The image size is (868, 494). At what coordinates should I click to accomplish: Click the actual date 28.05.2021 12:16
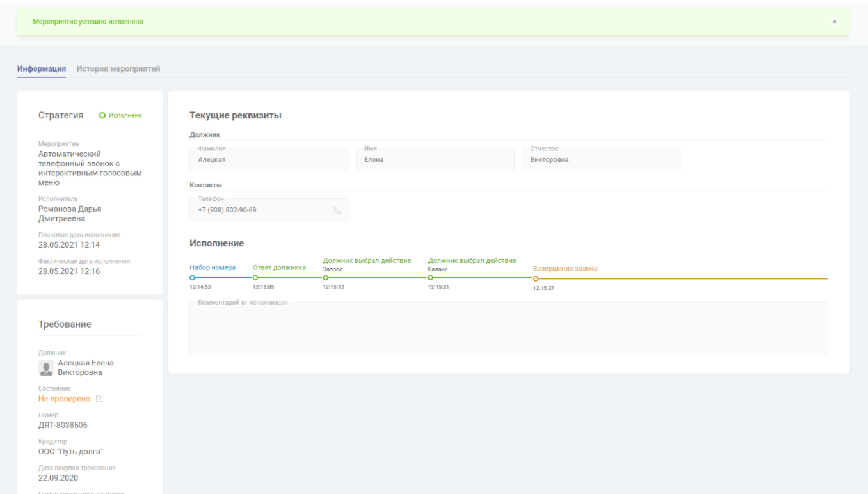(x=69, y=271)
